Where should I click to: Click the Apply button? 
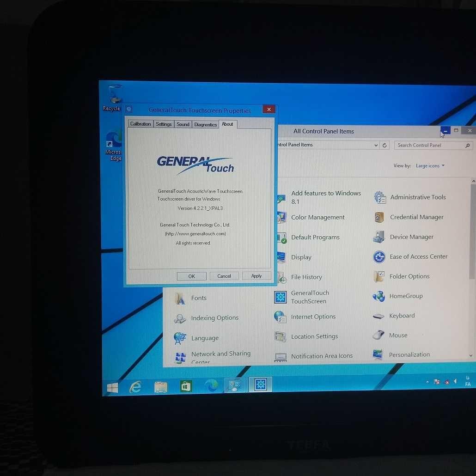[x=256, y=276]
